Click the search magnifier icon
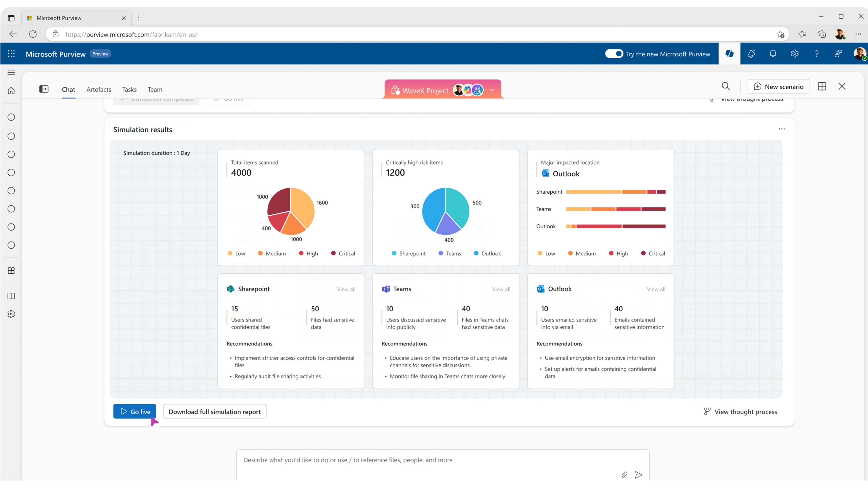868x488 pixels. 726,87
